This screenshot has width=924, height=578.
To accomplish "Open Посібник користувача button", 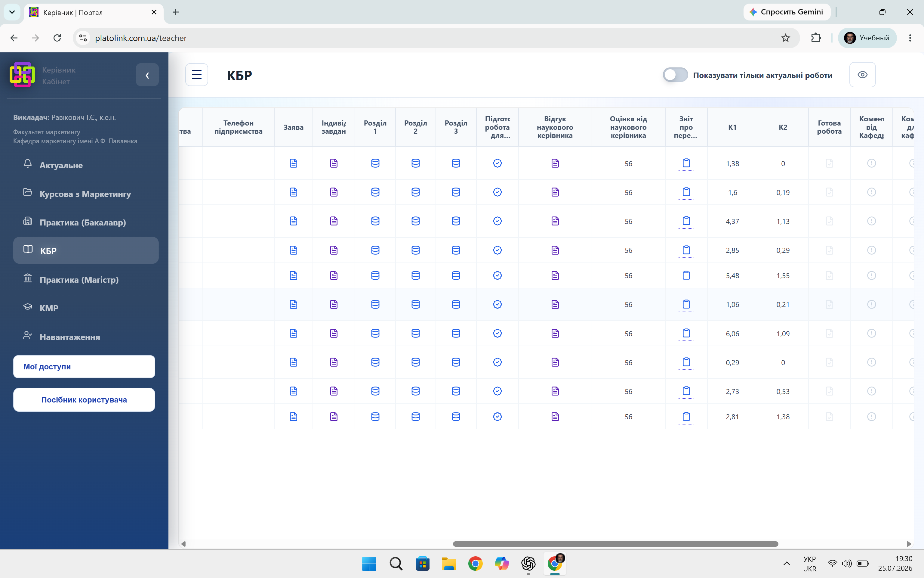I will pos(84,399).
